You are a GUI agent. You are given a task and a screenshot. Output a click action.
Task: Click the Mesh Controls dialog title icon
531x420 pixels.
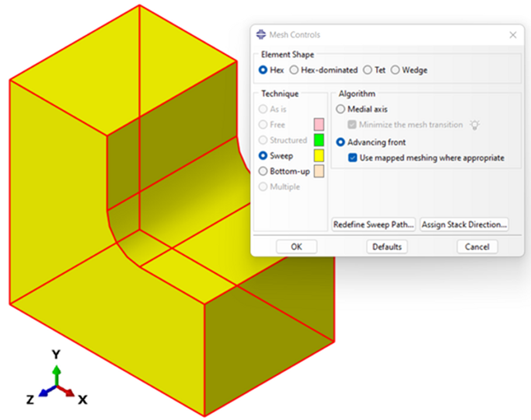261,35
